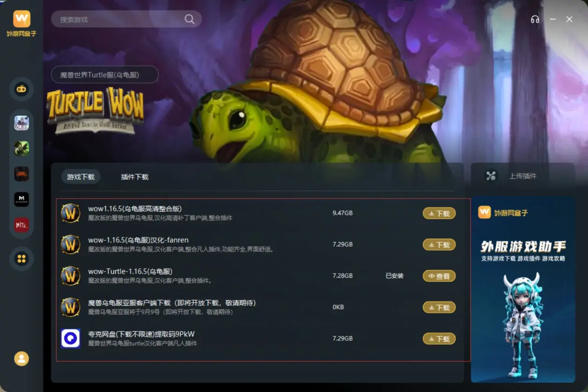588x392 pixels.
Task: Click the title wow1.16.5(乌龟服高清整合版)
Action: (135, 209)
